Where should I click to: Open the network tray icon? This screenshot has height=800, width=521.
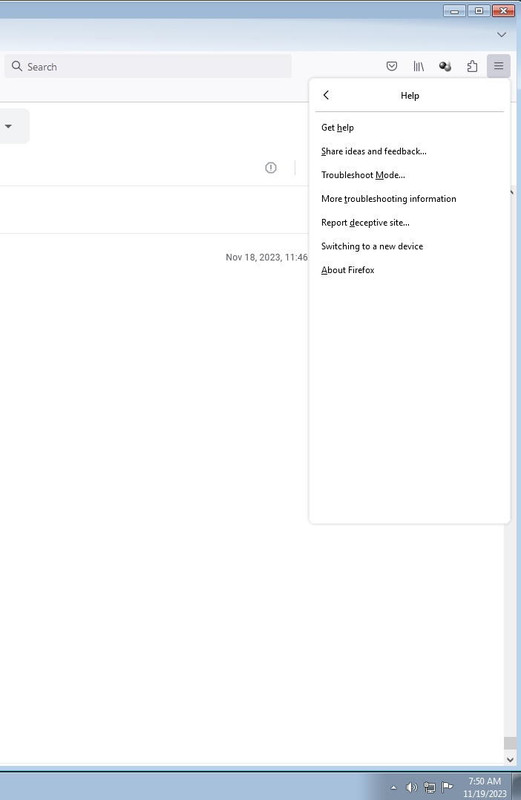pyautogui.click(x=430, y=787)
